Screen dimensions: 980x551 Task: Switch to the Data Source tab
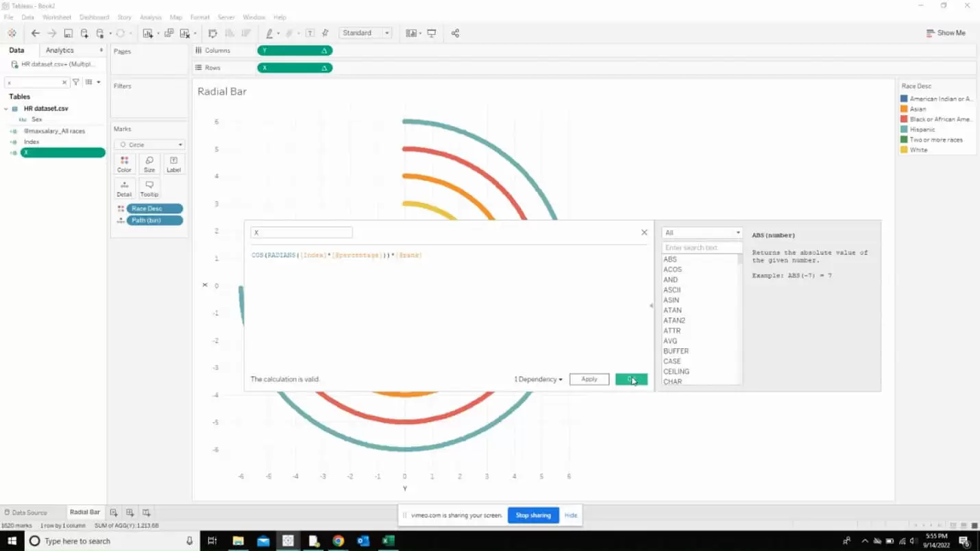point(29,513)
